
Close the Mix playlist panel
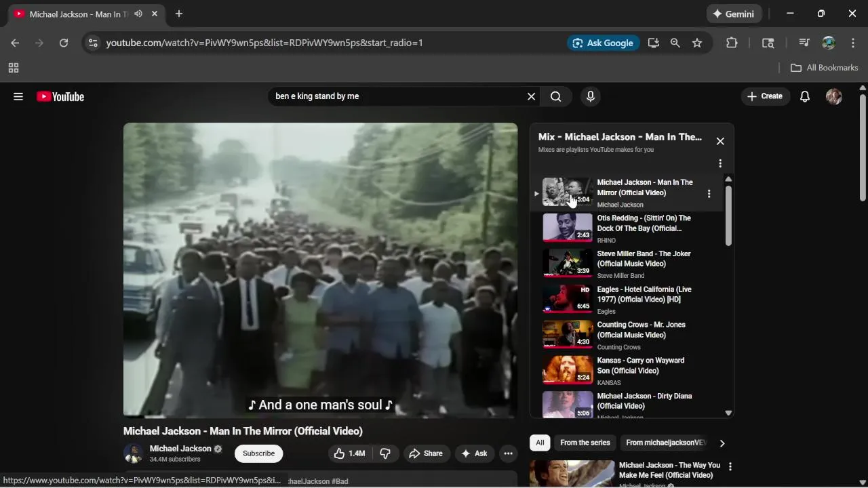tap(720, 141)
